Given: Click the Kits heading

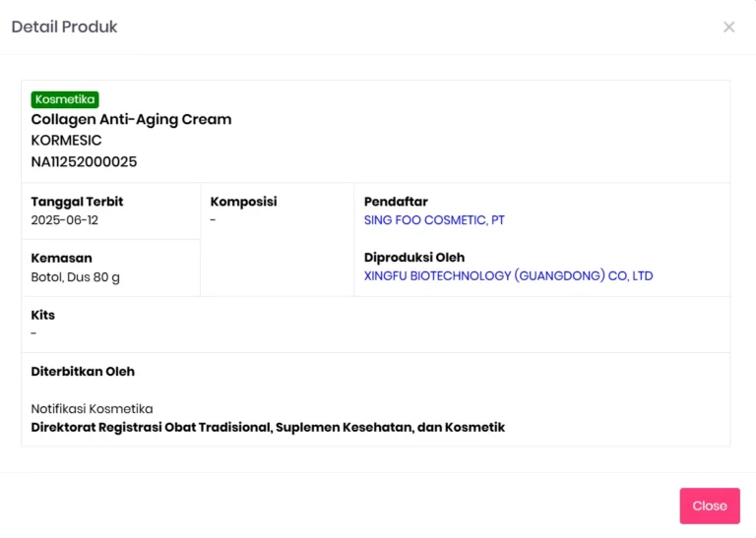Looking at the screenshot, I should pos(43,315).
